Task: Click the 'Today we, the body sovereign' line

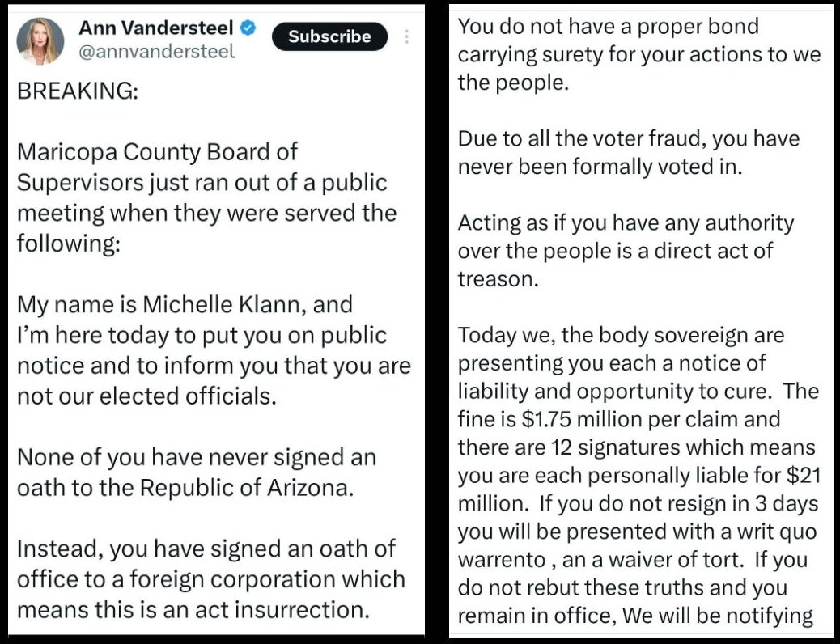Action: (621, 335)
